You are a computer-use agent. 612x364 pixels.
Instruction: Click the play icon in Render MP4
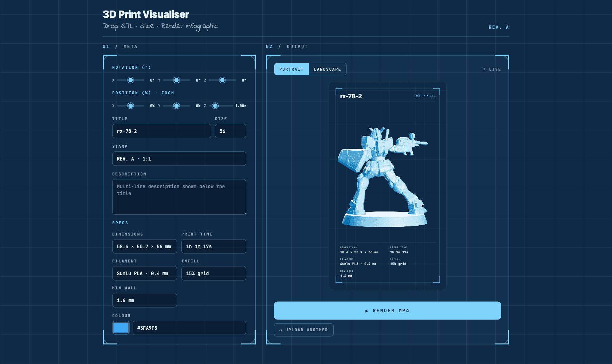367,311
